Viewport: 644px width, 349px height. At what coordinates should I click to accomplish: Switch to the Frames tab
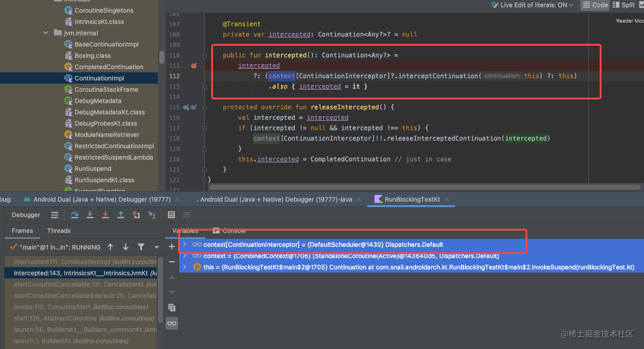coord(22,231)
